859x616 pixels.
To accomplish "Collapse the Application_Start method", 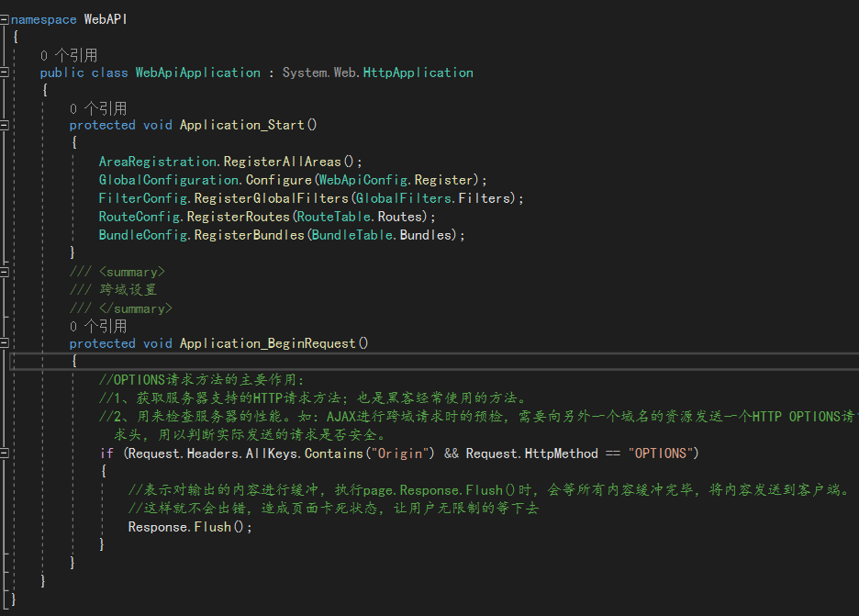I will 5,125.
